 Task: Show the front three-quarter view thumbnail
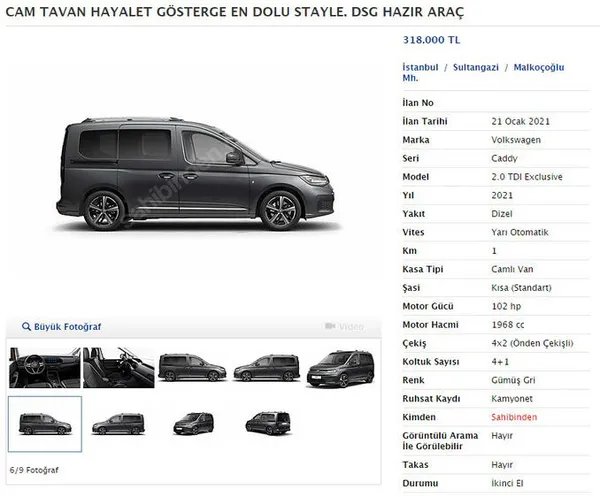(341, 368)
